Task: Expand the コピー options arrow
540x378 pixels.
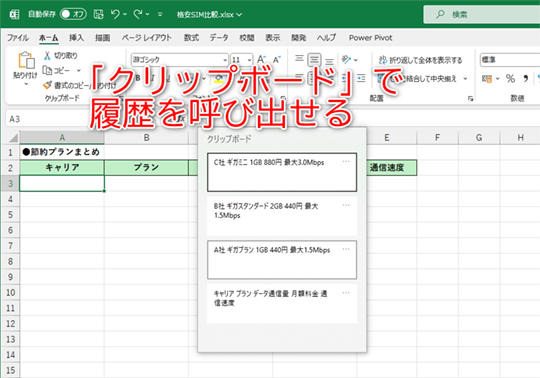Action: (79, 71)
